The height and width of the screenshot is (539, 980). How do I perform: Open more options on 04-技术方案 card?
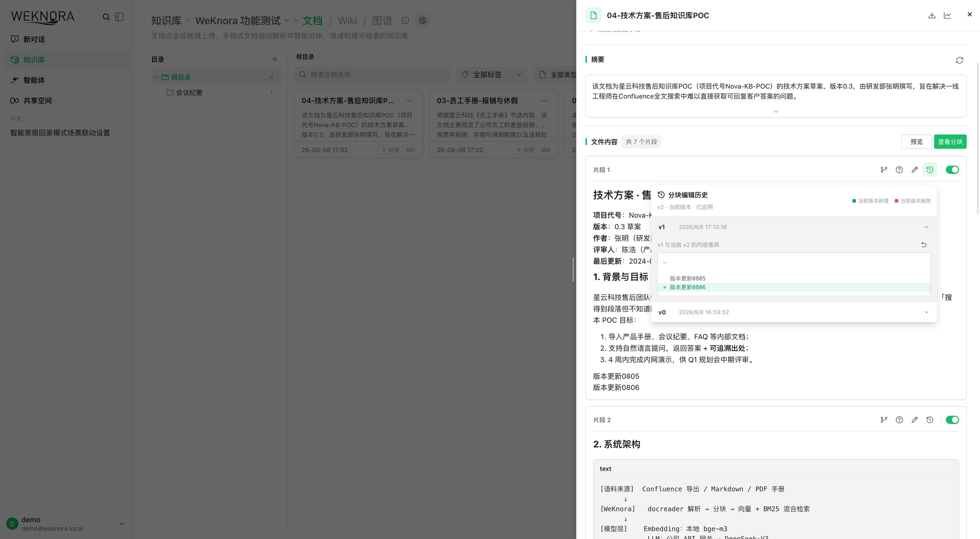coord(409,101)
